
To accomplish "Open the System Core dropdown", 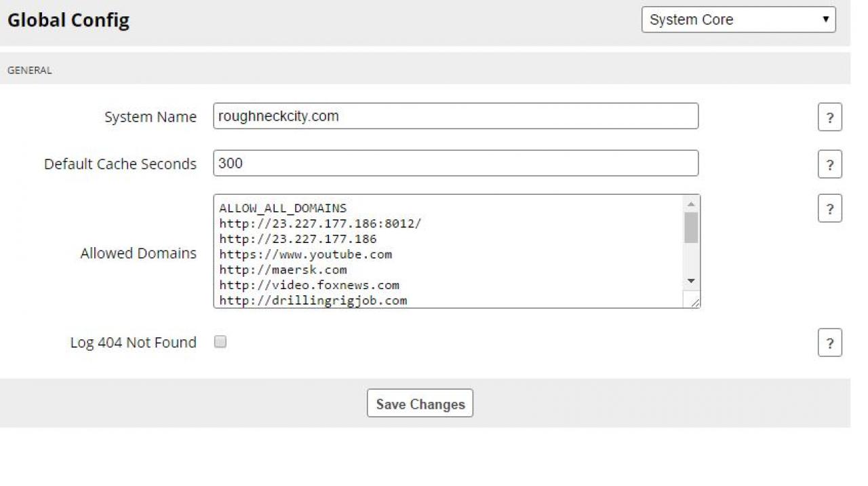I will click(738, 20).
